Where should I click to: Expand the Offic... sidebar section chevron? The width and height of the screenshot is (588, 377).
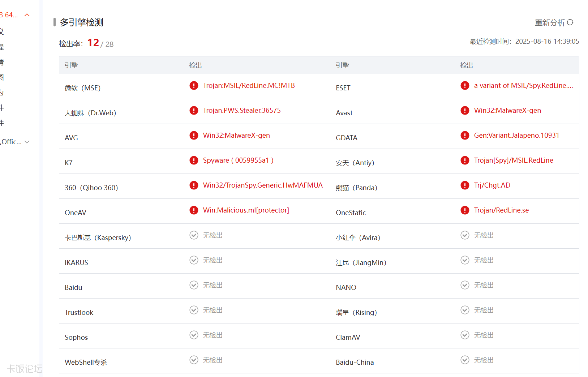pos(27,142)
